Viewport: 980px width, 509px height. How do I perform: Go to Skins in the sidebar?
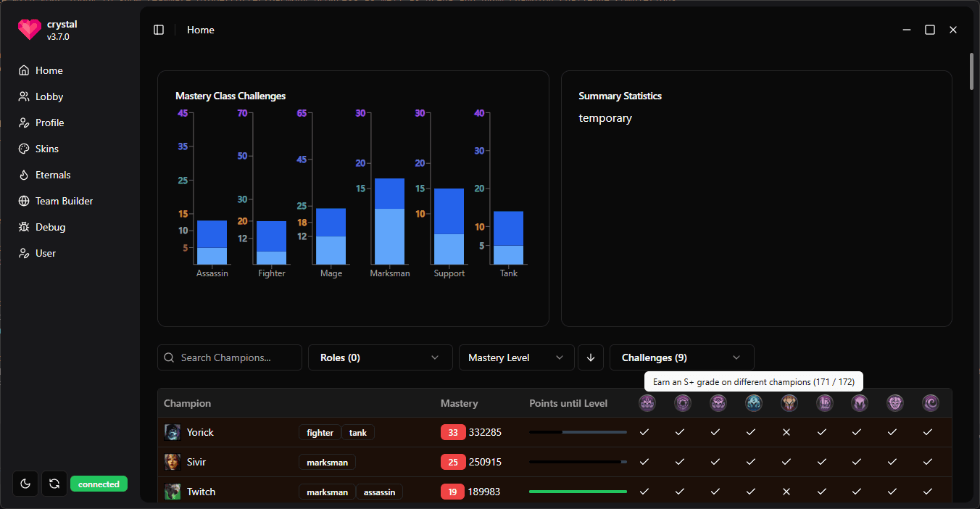[x=47, y=149]
